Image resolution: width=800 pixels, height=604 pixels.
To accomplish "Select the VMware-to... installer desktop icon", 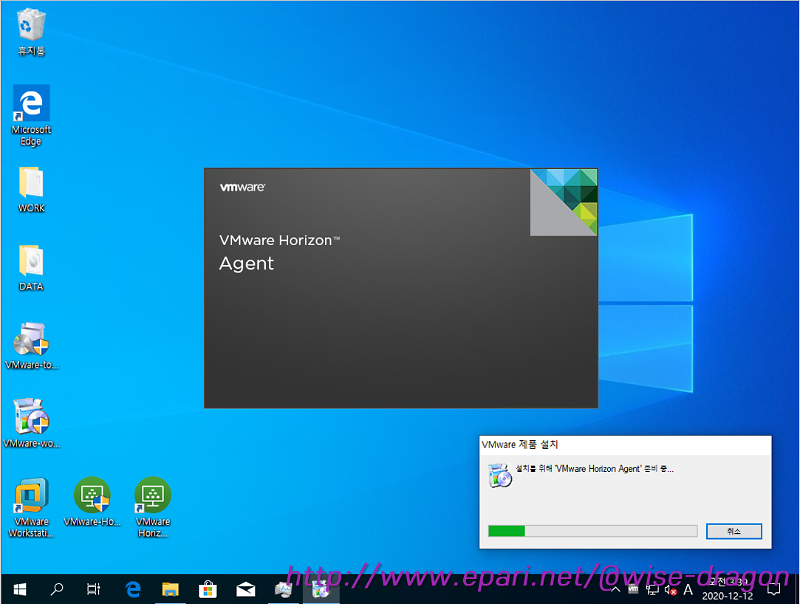I will pyautogui.click(x=31, y=346).
